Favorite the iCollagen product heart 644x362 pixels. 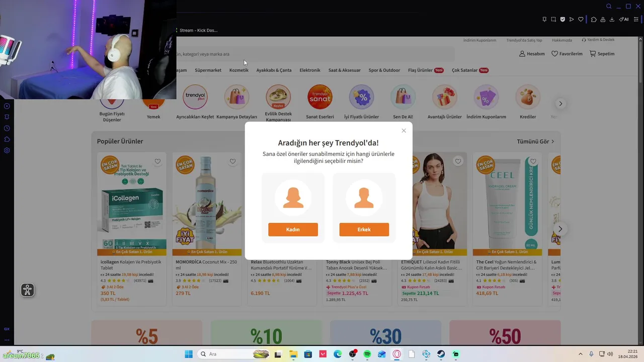[x=157, y=161]
